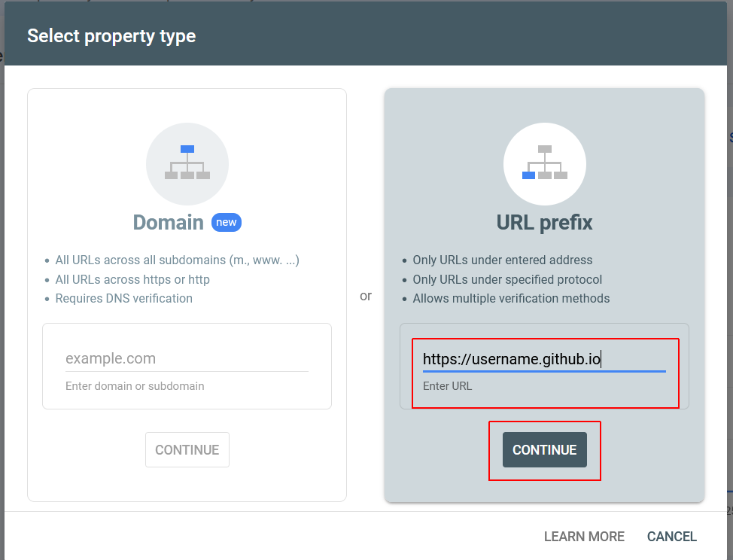This screenshot has width=733, height=560.
Task: Click the "Allows multiple verification methods" bullet
Action: click(x=511, y=298)
